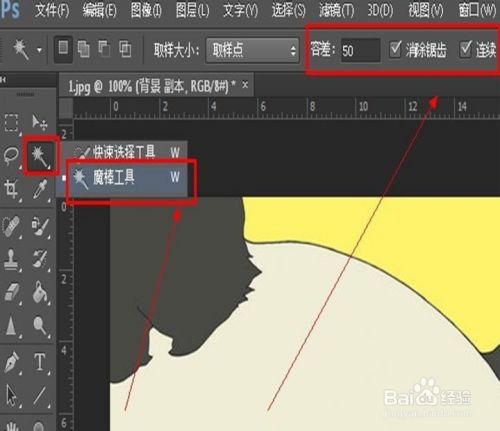Open the 视图(V) menu
500x431 pixels.
[426, 11]
